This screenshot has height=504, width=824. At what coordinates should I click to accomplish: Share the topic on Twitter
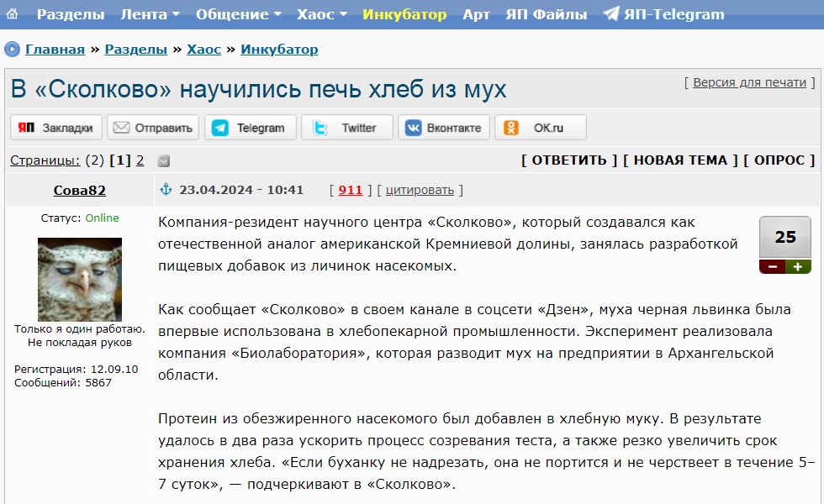(x=346, y=128)
